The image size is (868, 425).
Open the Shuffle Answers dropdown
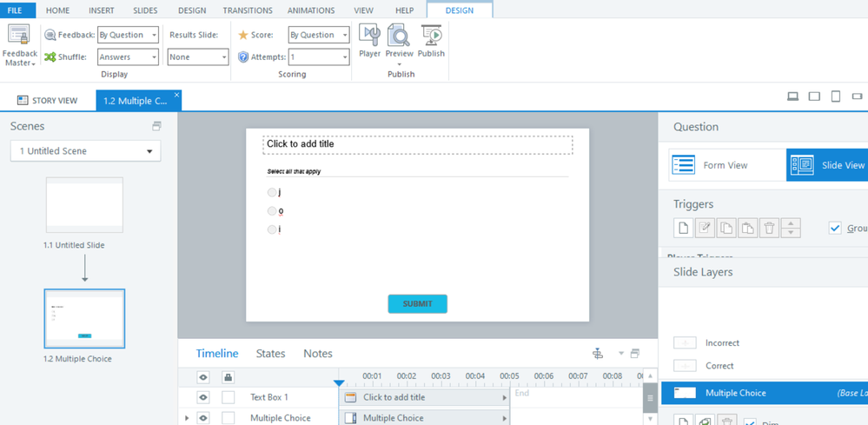tap(128, 57)
